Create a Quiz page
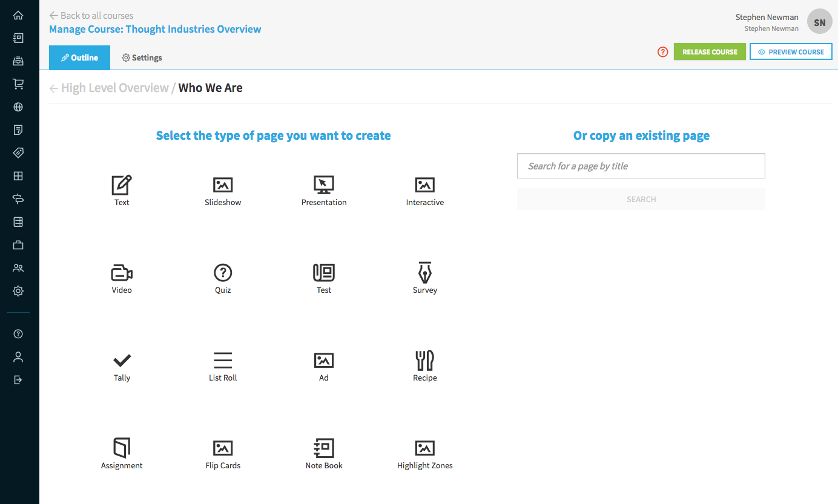Image resolution: width=838 pixels, height=504 pixels. pos(223,273)
